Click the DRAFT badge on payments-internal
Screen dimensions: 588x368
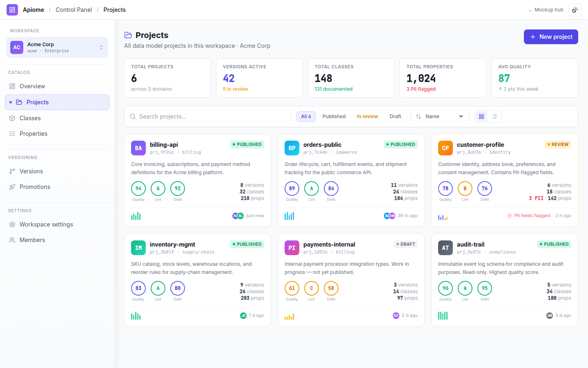click(x=405, y=244)
